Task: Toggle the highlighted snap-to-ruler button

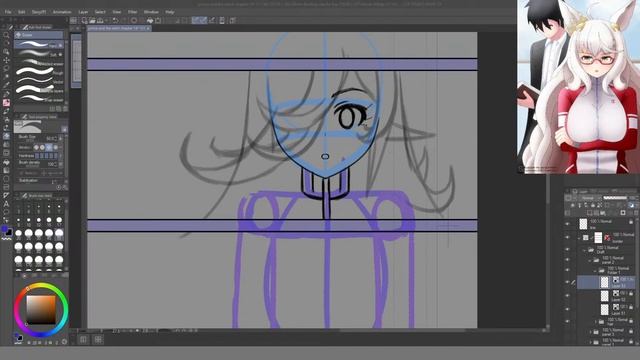Action: pos(196,20)
